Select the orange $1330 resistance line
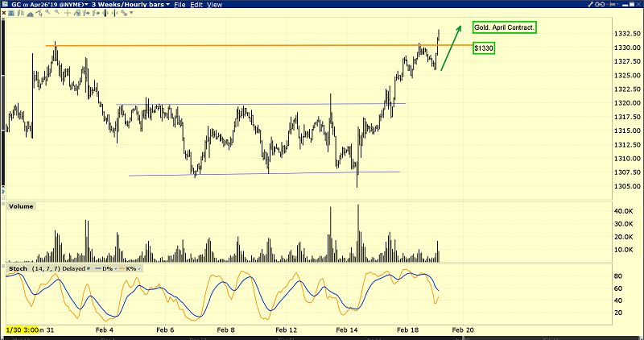 tap(242, 45)
